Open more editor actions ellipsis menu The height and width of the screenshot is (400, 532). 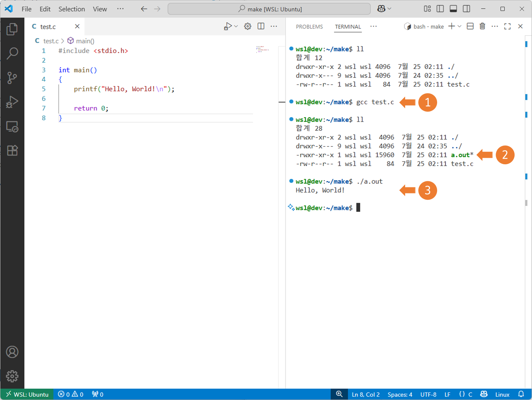[x=274, y=26]
